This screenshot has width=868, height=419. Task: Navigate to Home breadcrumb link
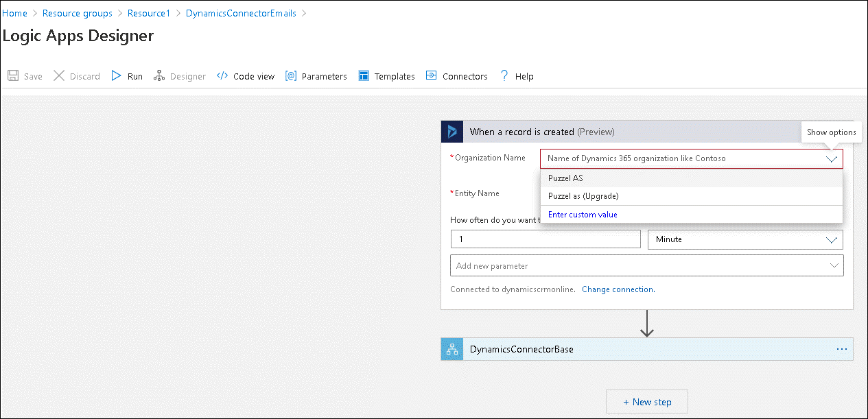click(14, 13)
